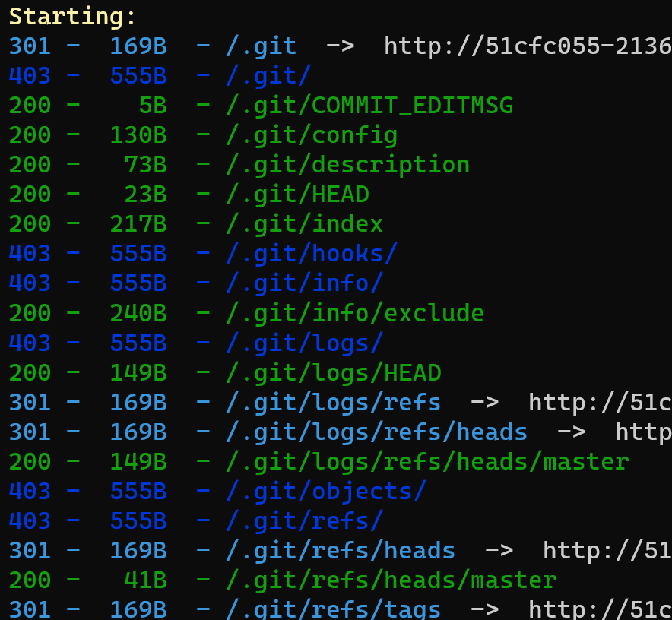
Task: Click the 240B size value
Action: point(138,313)
